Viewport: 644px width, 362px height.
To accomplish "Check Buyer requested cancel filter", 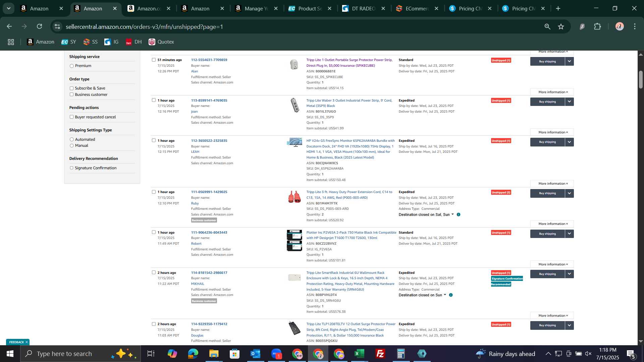I will (71, 117).
